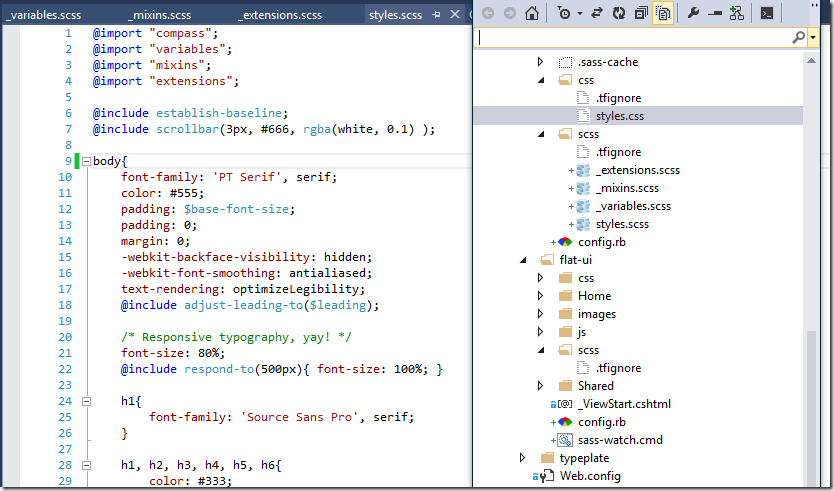Screen dimensions: 834x491
Task: Click the Collapse All icon
Action: (641, 13)
